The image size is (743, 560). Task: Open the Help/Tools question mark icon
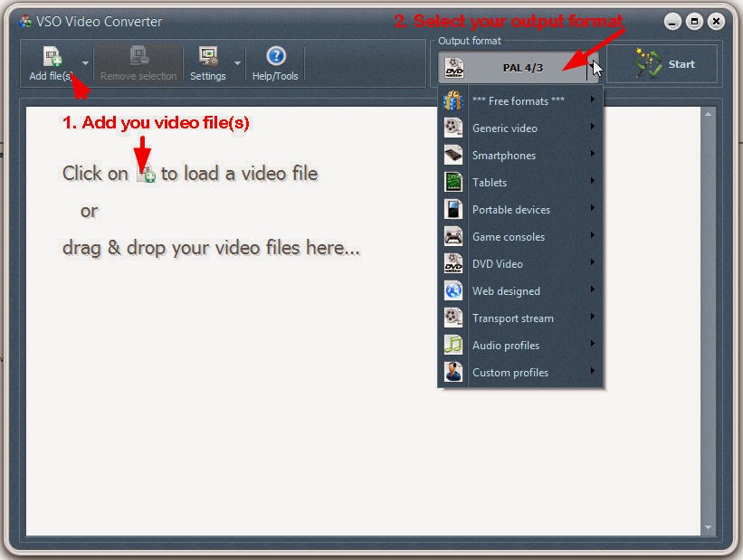(x=276, y=56)
